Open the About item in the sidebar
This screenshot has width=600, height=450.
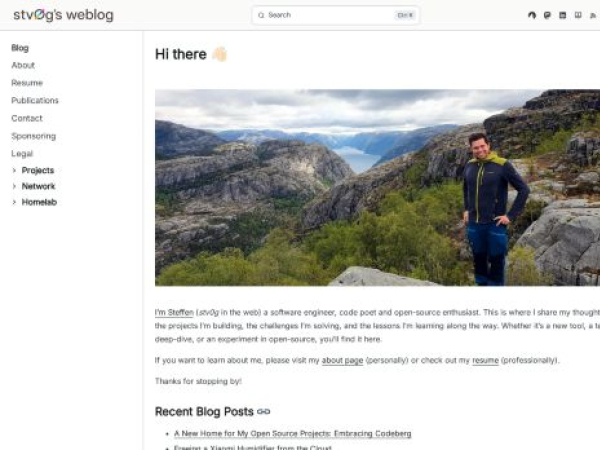pyautogui.click(x=23, y=65)
